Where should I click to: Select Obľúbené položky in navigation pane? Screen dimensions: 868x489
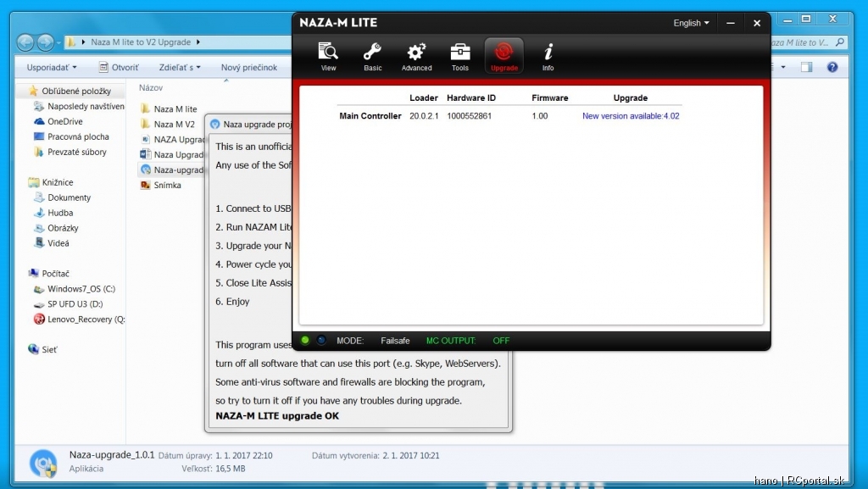click(70, 91)
